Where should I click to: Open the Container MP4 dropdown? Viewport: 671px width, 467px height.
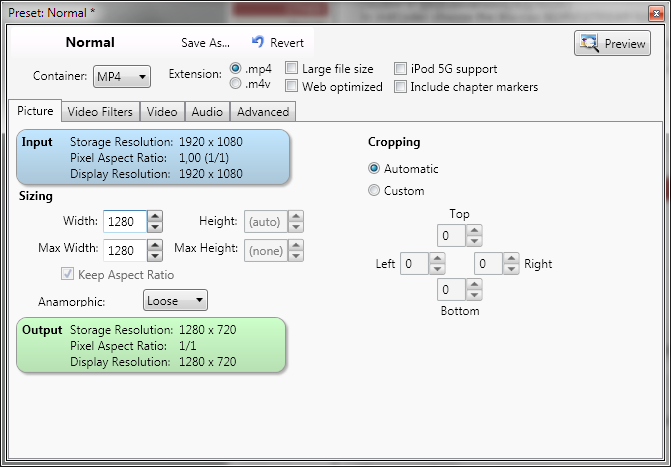point(121,76)
